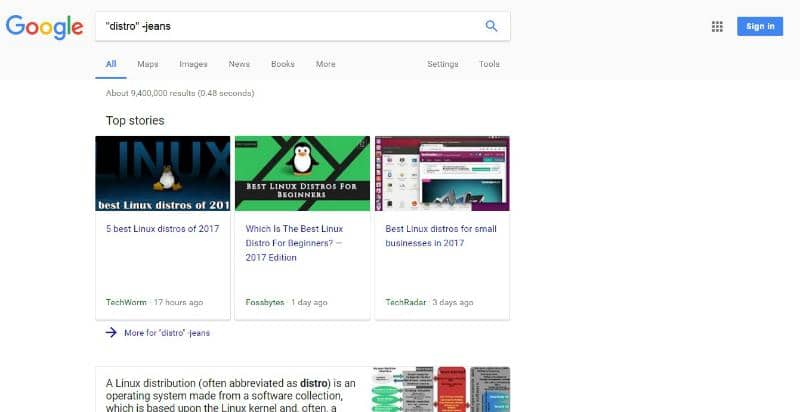Click the Linux distribution featured snippet text
The width and height of the screenshot is (800, 412).
pos(231,395)
